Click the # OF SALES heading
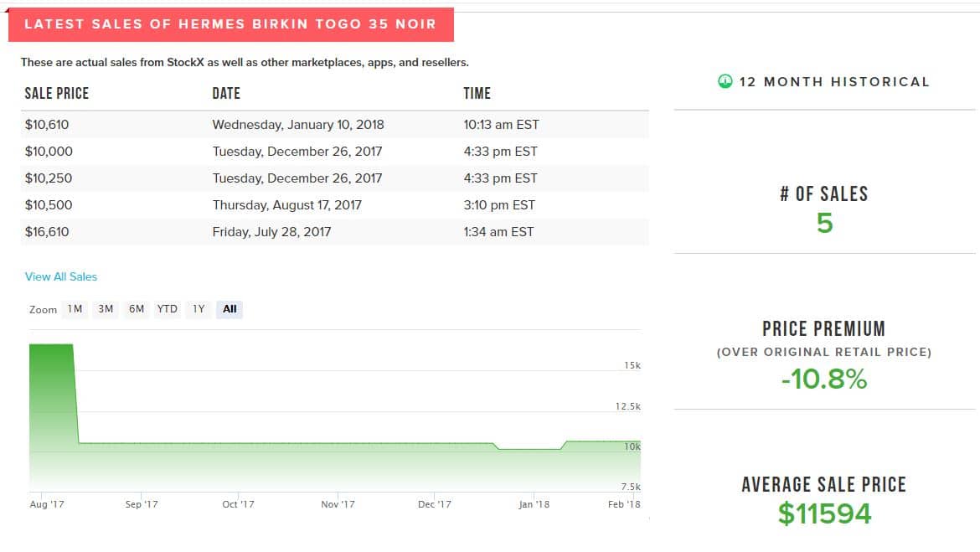 click(823, 193)
